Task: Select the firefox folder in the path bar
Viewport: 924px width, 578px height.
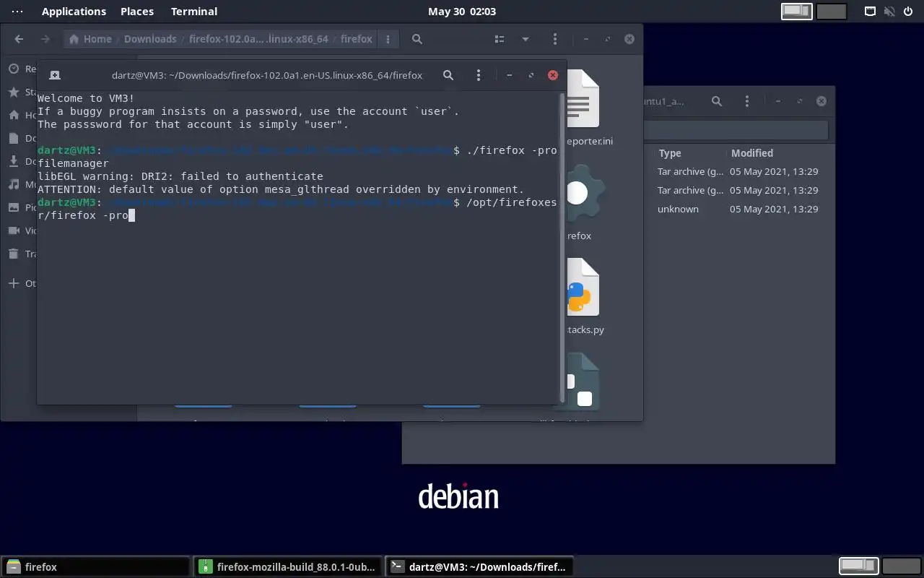Action: point(357,39)
